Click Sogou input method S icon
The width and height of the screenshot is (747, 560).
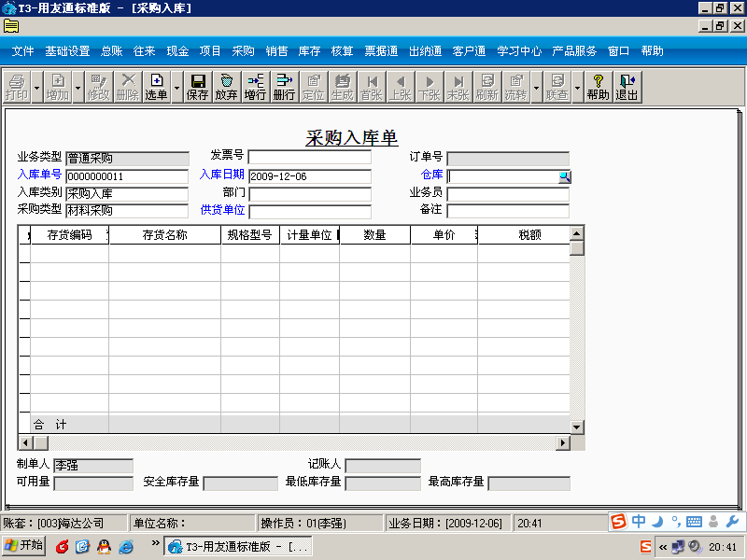(618, 522)
